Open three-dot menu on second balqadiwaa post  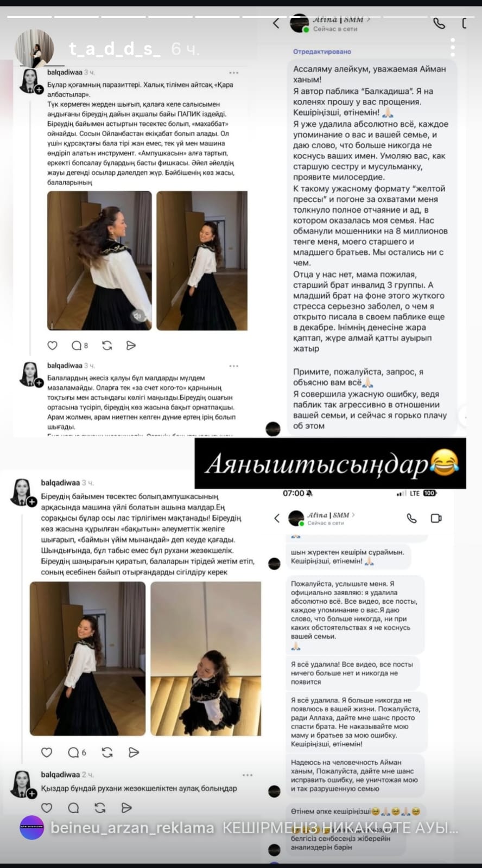234,366
